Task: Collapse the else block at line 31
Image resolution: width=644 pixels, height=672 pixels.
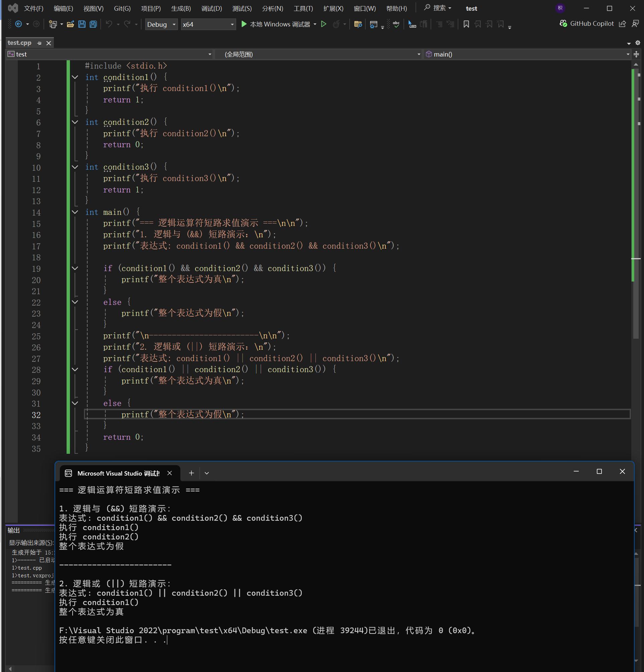Action: point(75,403)
